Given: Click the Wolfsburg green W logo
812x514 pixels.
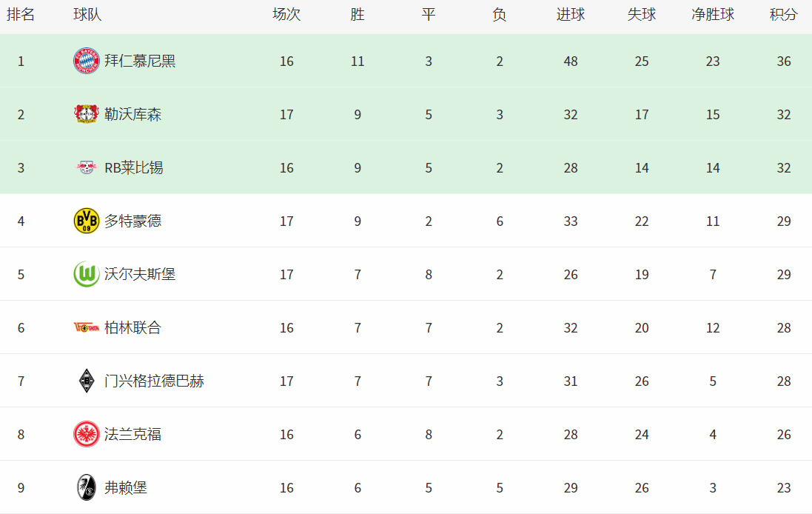Looking at the screenshot, I should (87, 275).
